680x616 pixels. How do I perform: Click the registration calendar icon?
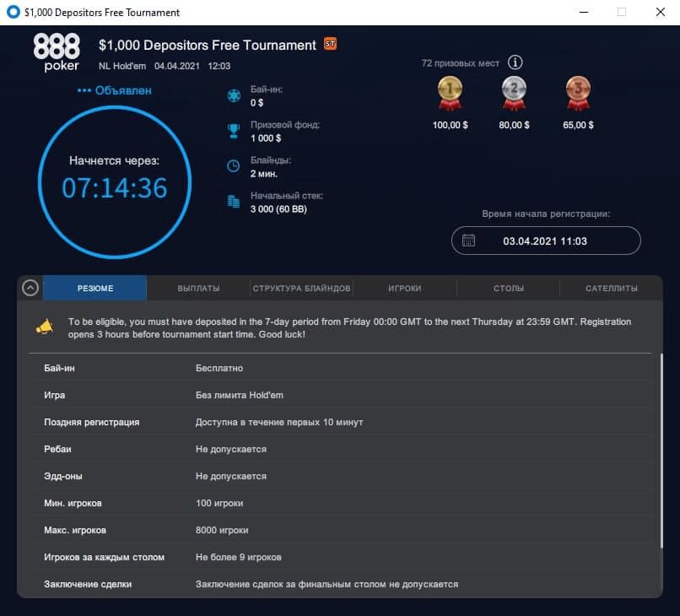pyautogui.click(x=468, y=240)
